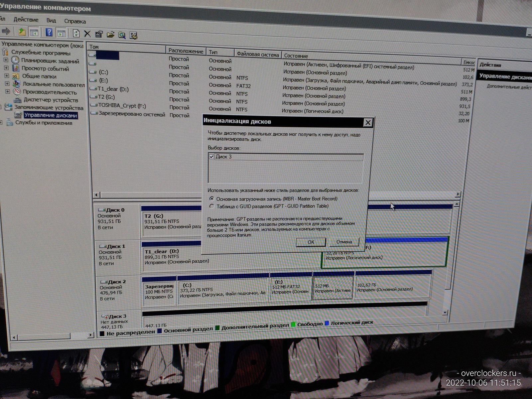532x399 pixels.
Task: Click the Производительность gauge icon
Action: point(17,92)
